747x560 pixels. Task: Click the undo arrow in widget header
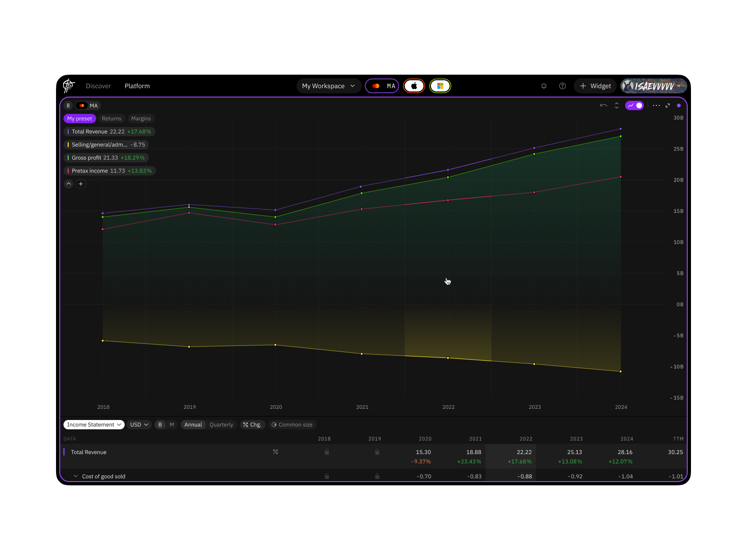pyautogui.click(x=603, y=105)
